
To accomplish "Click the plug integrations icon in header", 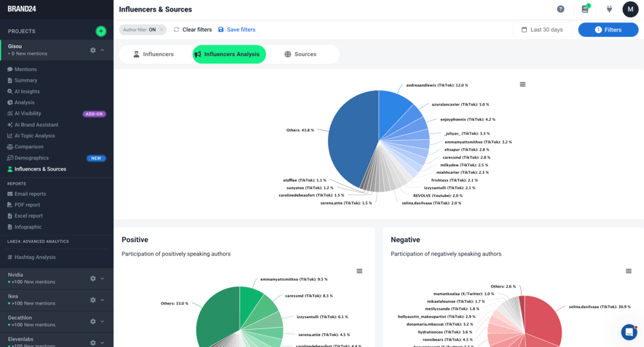I will (x=609, y=9).
